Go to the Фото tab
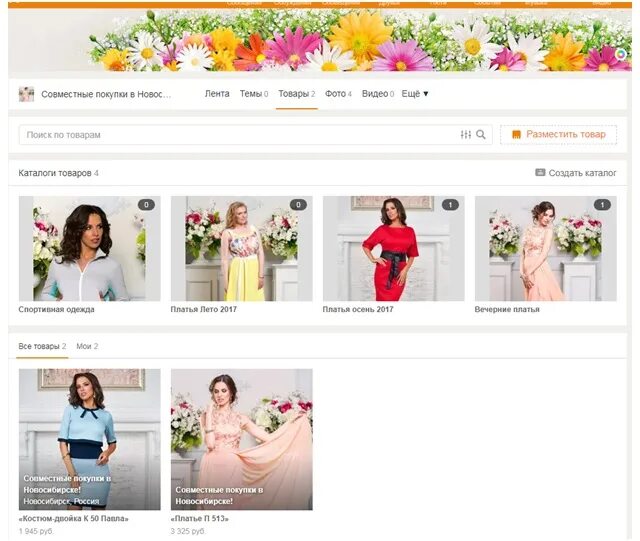Screen dimensions: 640x541 click(x=338, y=94)
